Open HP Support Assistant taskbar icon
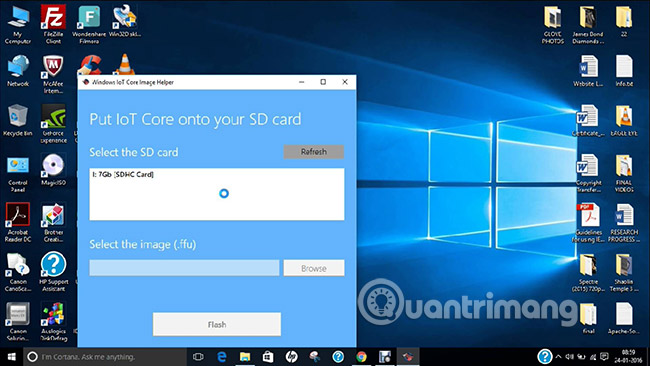The height and width of the screenshot is (366, 650). pyautogui.click(x=338, y=357)
